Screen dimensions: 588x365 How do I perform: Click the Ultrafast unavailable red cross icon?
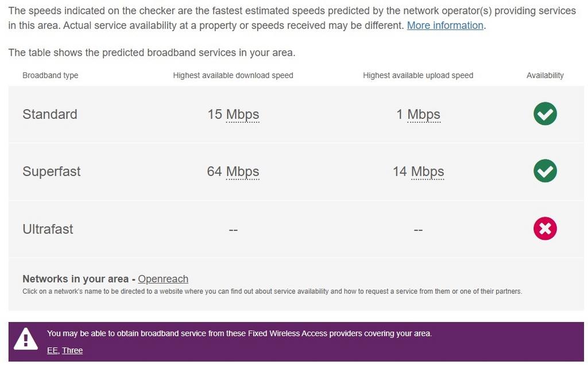[x=545, y=228]
